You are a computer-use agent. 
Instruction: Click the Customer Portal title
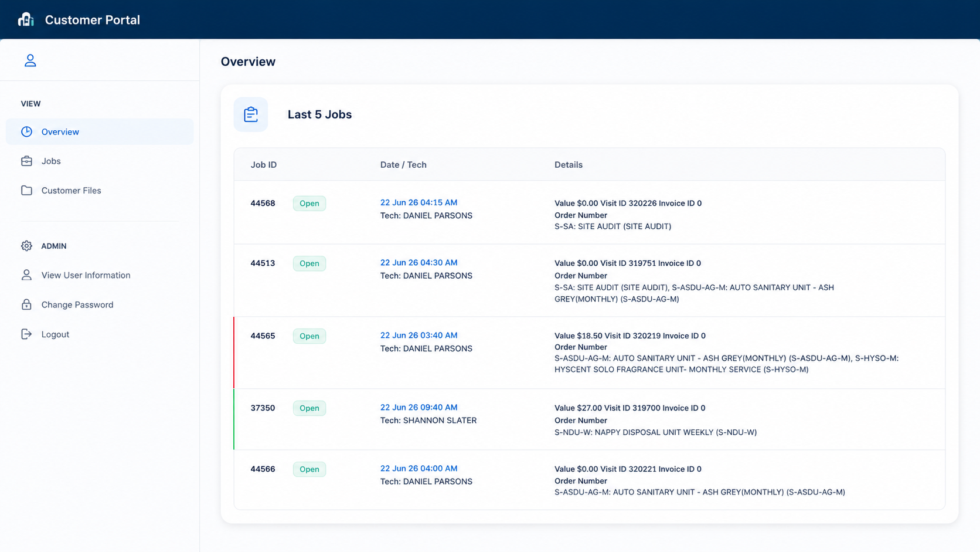[x=93, y=20]
